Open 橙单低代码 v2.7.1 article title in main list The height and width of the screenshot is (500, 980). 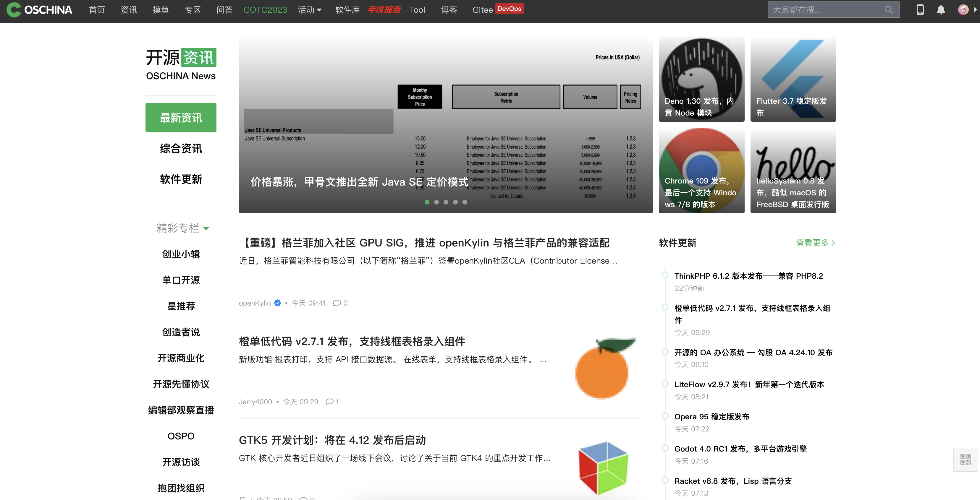[x=352, y=341]
